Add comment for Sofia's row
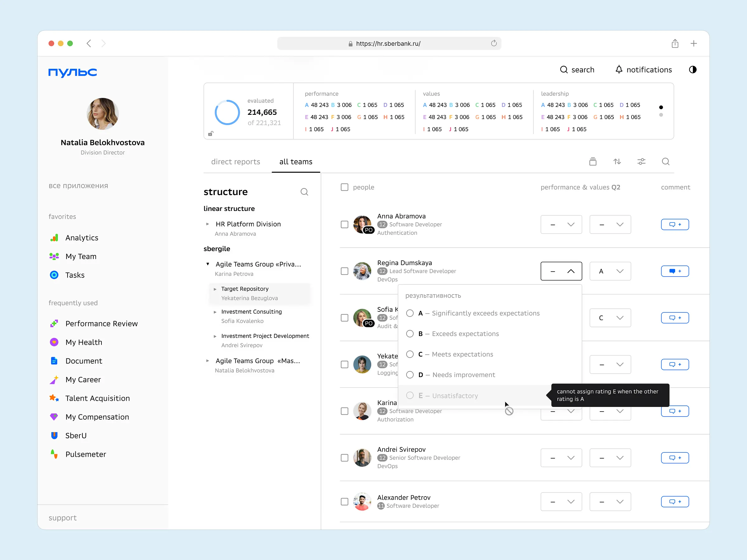Screen dimensions: 747x560 [674, 318]
